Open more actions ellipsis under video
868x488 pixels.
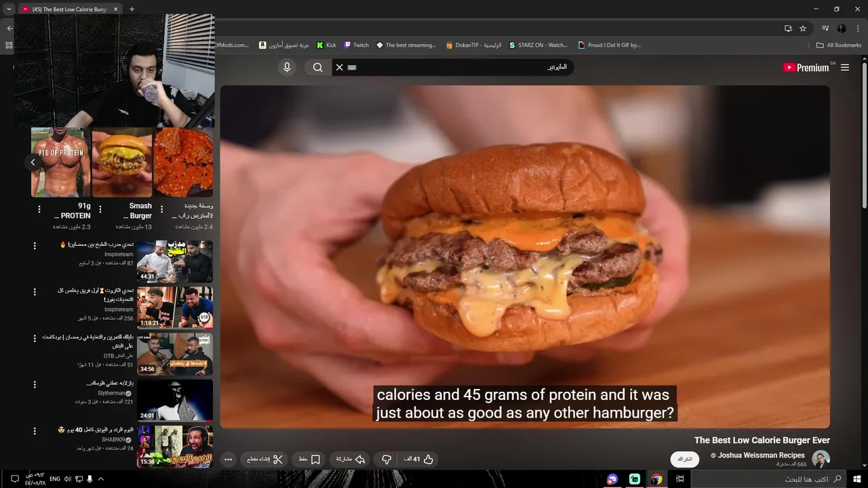point(229,459)
